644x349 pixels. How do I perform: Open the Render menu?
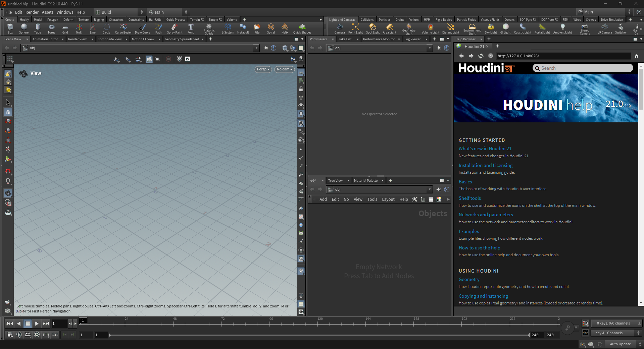[32, 12]
